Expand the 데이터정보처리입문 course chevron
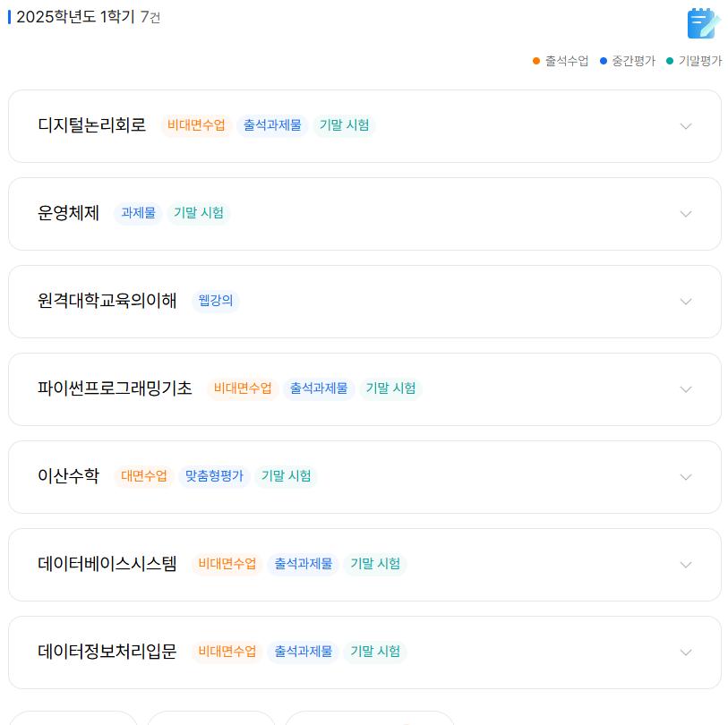The width and height of the screenshot is (728, 725). coord(686,652)
